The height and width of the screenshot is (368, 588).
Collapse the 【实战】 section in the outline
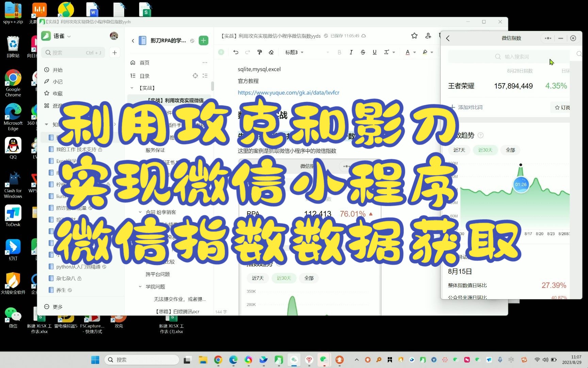[132, 88]
